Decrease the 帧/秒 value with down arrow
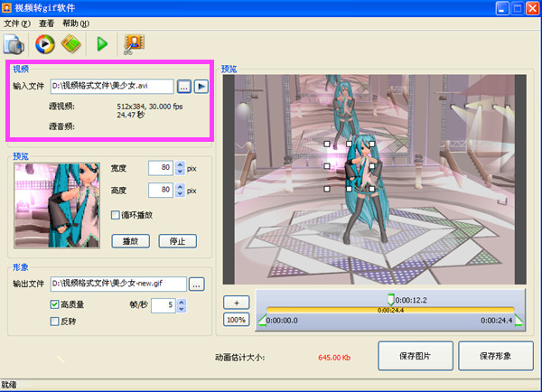 pyautogui.click(x=182, y=309)
